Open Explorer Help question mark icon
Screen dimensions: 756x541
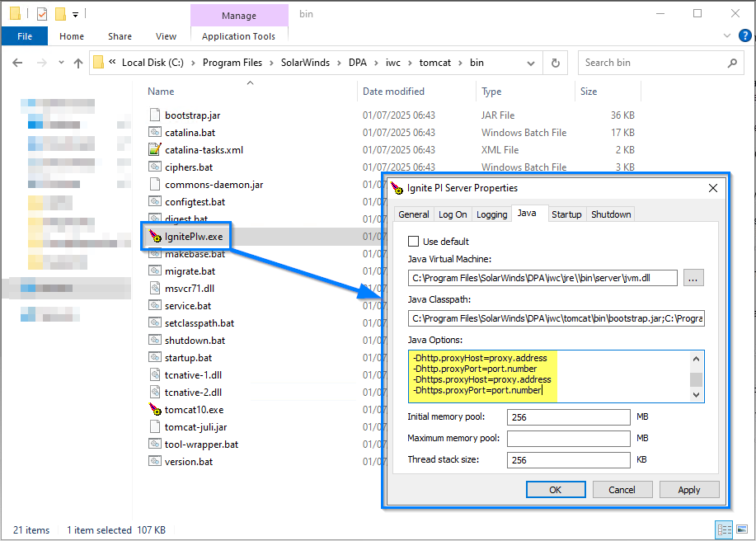tap(745, 35)
